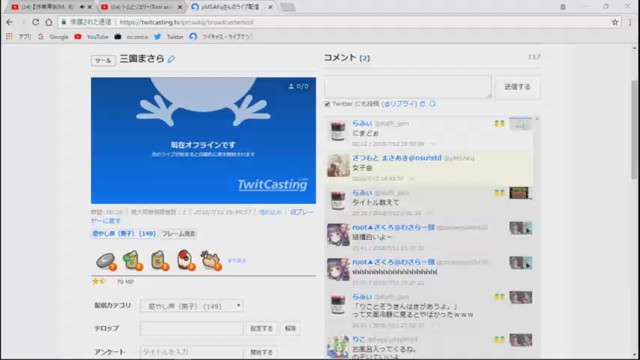Bookmark this page with the star icon
Screen dimensions: 640x360
pyautogui.click(x=615, y=22)
